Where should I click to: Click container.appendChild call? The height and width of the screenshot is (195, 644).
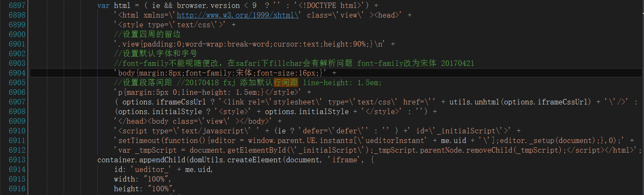tap(141, 160)
